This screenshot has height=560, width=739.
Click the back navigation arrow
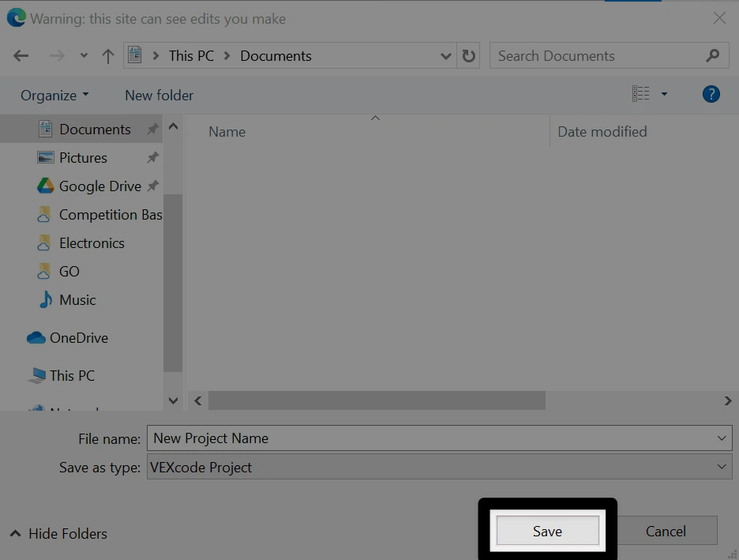[21, 55]
